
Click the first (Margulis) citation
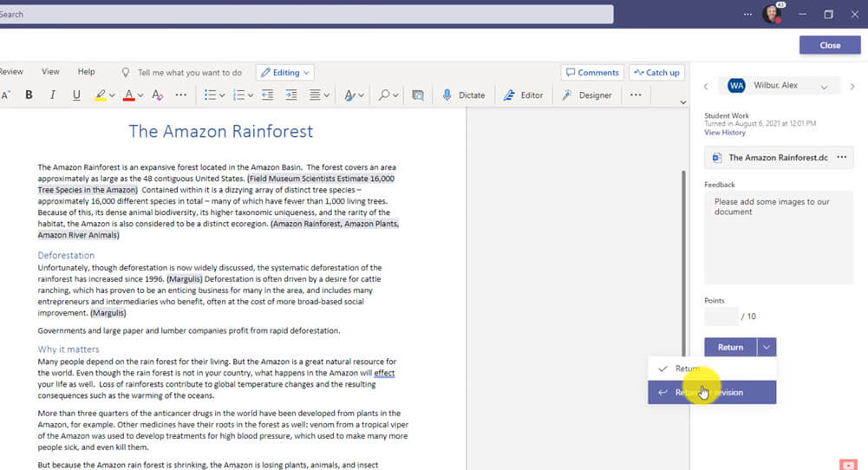pyautogui.click(x=185, y=279)
